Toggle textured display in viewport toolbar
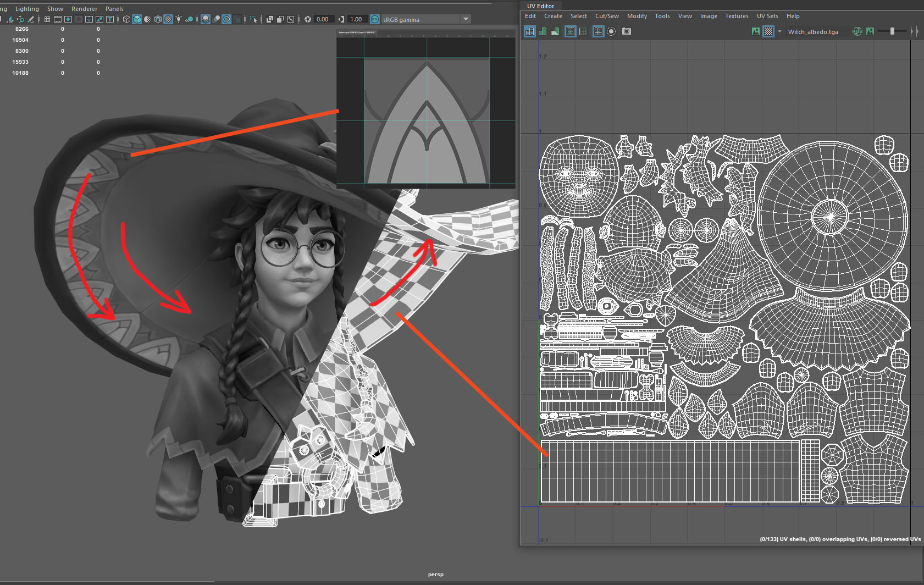This screenshot has width=924, height=585. tap(168, 19)
